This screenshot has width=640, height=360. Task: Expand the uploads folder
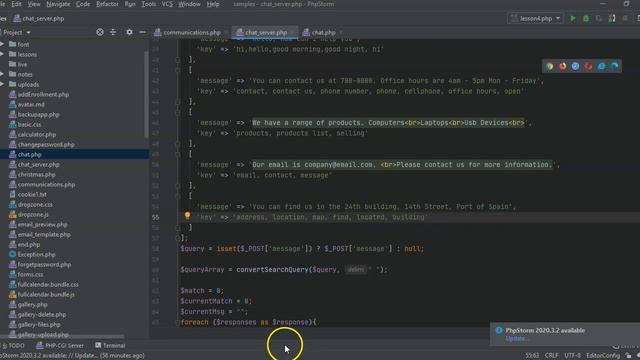pyautogui.click(x=2, y=84)
